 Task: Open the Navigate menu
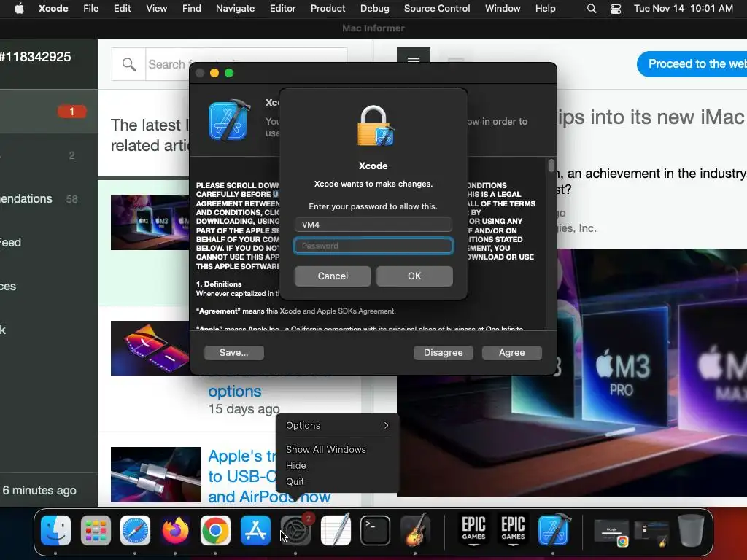pyautogui.click(x=236, y=8)
